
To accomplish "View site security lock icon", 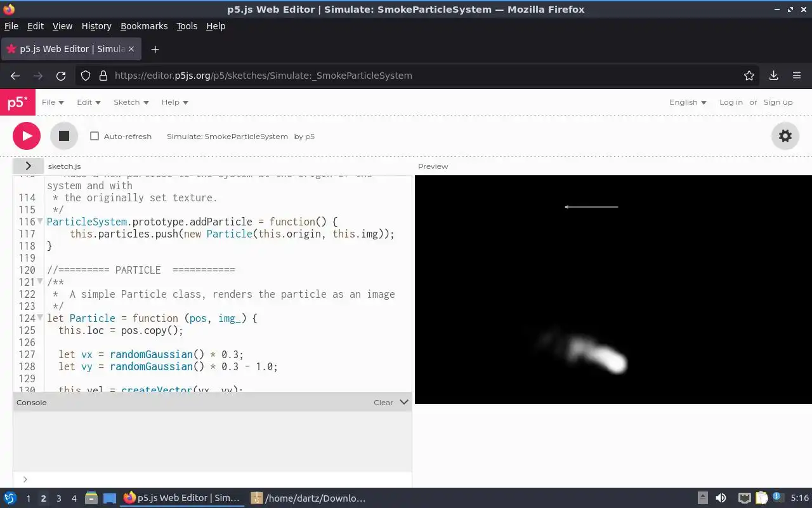I will click(103, 76).
